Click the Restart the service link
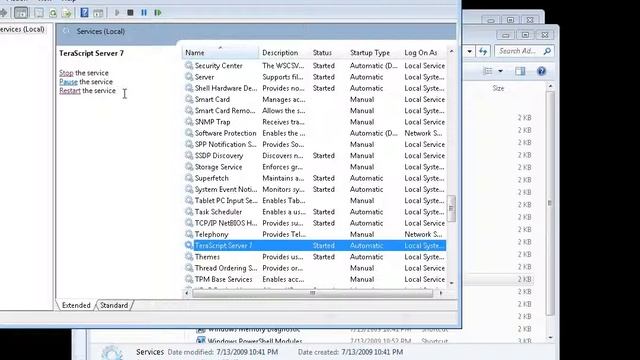This screenshot has height=360, width=640. coord(70,91)
